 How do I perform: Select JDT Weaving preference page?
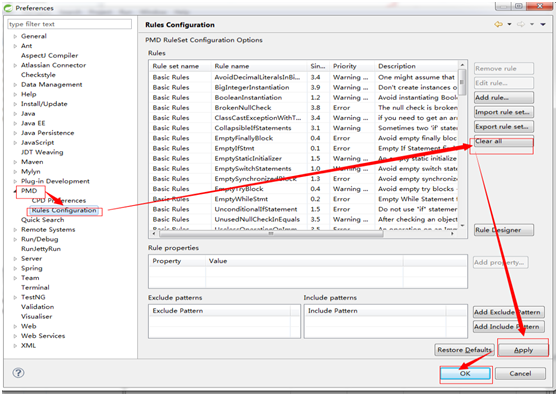[x=42, y=152]
